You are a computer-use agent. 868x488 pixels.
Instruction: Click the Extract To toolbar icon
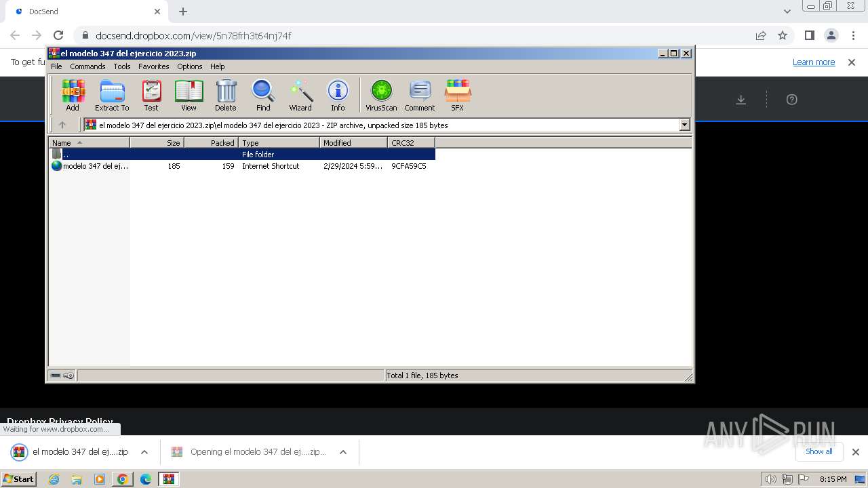pyautogui.click(x=112, y=95)
